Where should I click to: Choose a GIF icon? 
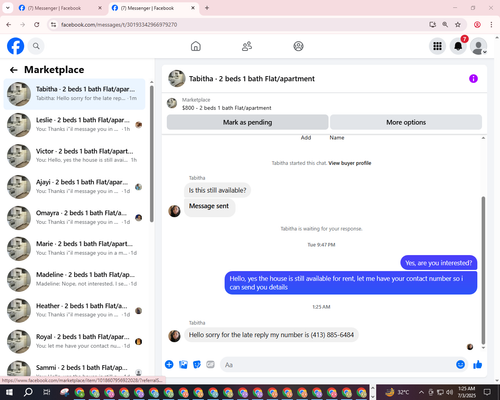tap(210, 364)
